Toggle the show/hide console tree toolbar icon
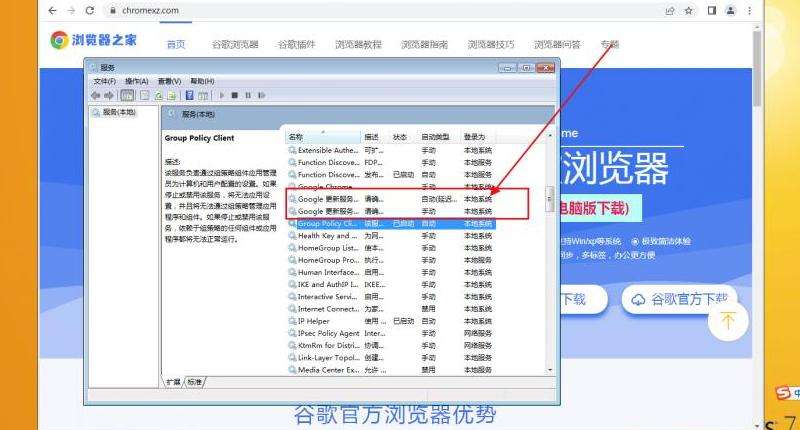Image resolution: width=800 pixels, height=430 pixels. (127, 95)
